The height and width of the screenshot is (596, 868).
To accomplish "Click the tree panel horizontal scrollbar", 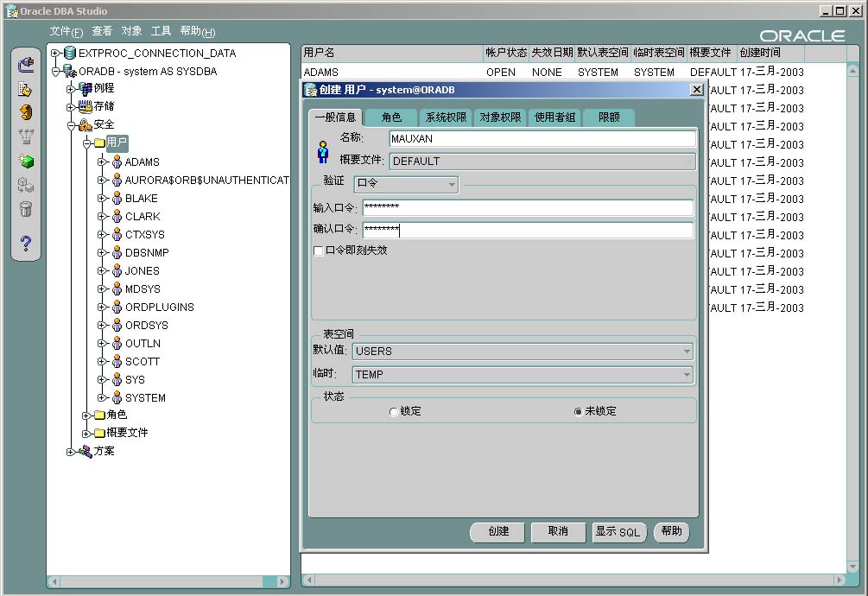I will (x=168, y=581).
